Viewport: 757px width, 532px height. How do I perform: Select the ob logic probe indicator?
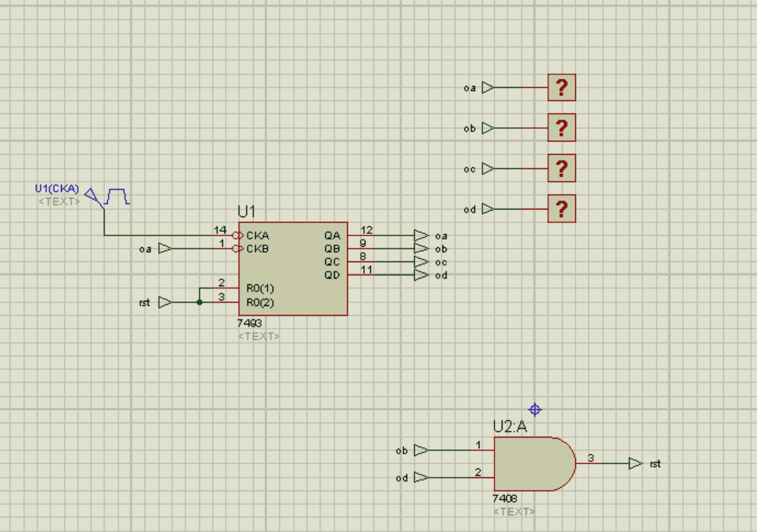pos(561,128)
